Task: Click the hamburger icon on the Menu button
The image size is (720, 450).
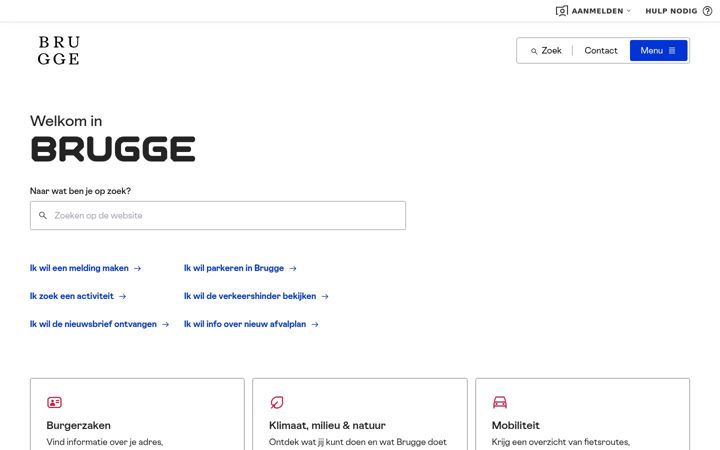Action: point(672,51)
